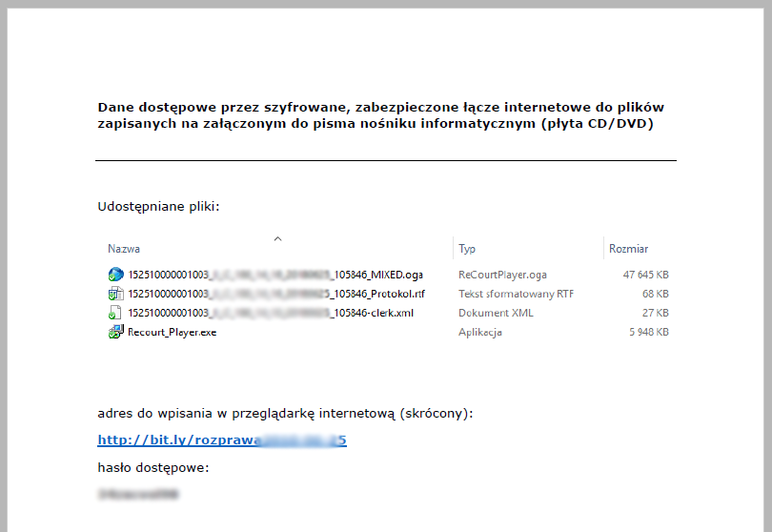
Task: Sort files by the Nazwa column header
Action: [124, 249]
